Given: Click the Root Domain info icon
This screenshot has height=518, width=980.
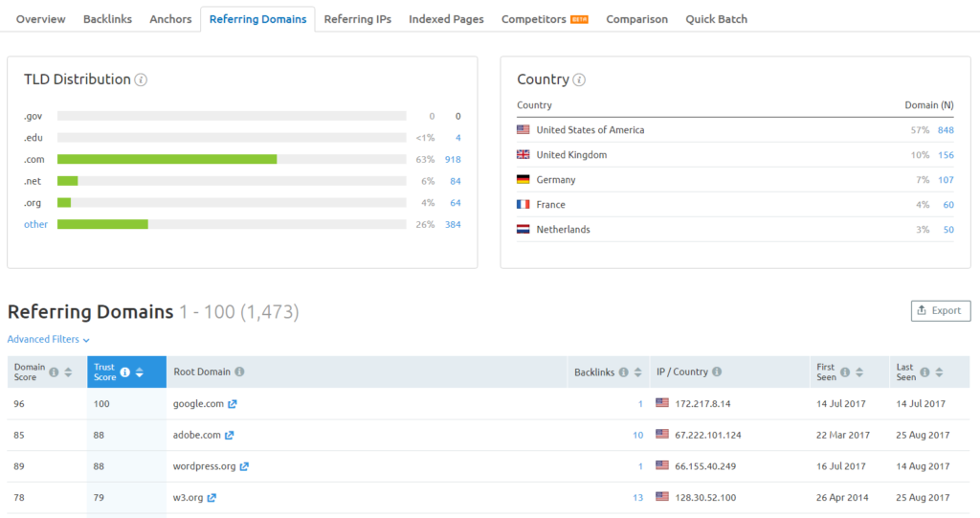Looking at the screenshot, I should coord(239,372).
